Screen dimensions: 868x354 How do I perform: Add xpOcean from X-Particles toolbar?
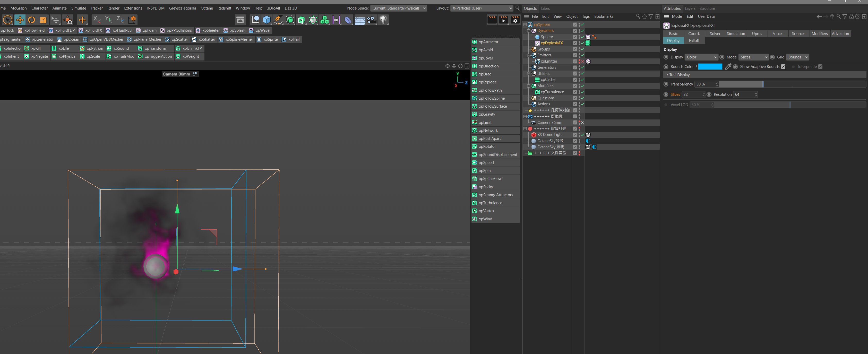pyautogui.click(x=68, y=39)
